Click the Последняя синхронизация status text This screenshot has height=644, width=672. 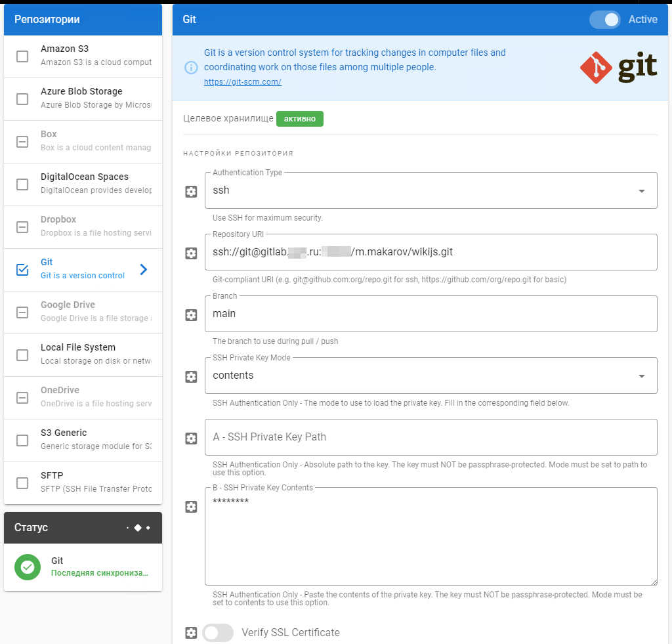(x=100, y=573)
